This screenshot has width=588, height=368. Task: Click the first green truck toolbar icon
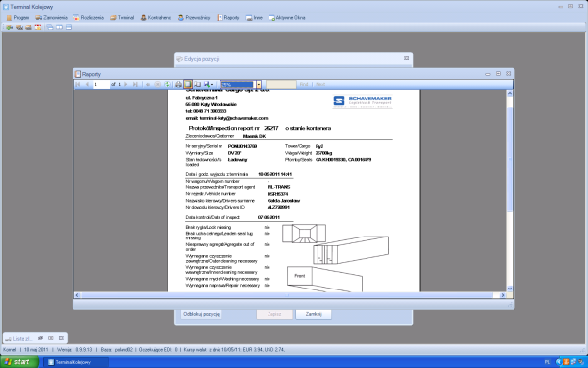(x=10, y=27)
